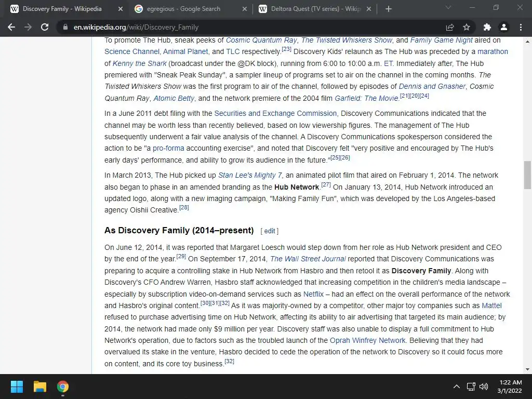Reload the Wikipedia page

45,27
